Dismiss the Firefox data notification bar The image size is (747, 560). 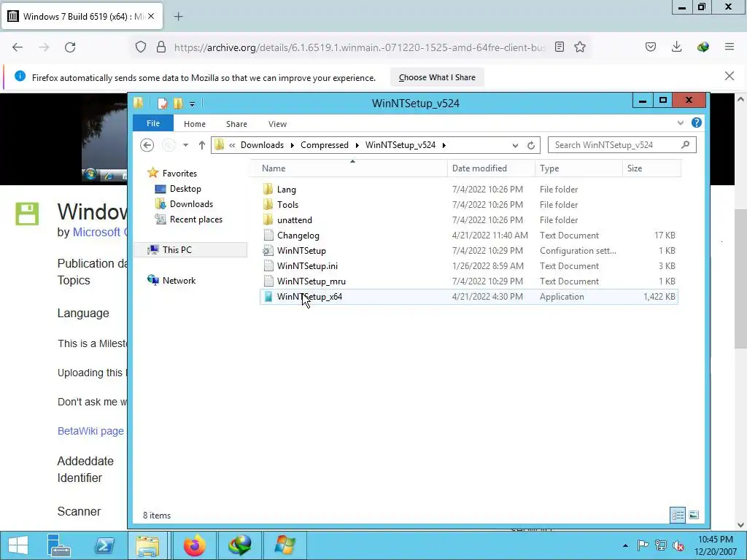click(x=729, y=76)
